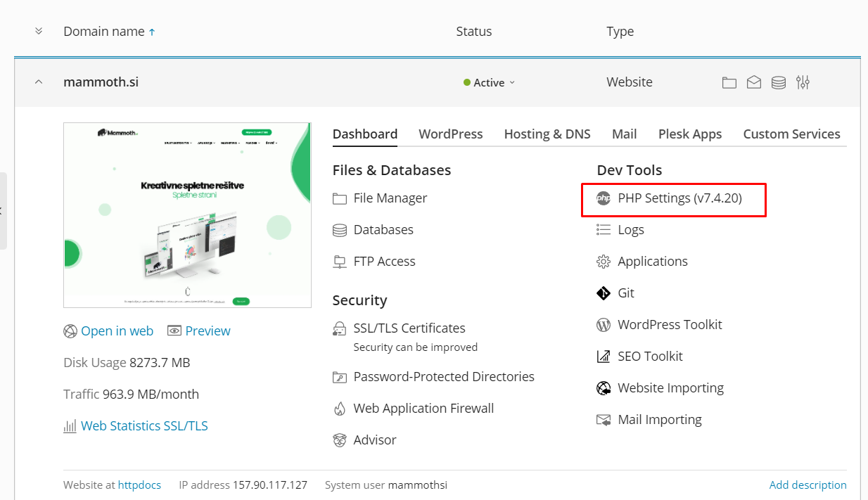Click the Open in web link

coord(117,331)
